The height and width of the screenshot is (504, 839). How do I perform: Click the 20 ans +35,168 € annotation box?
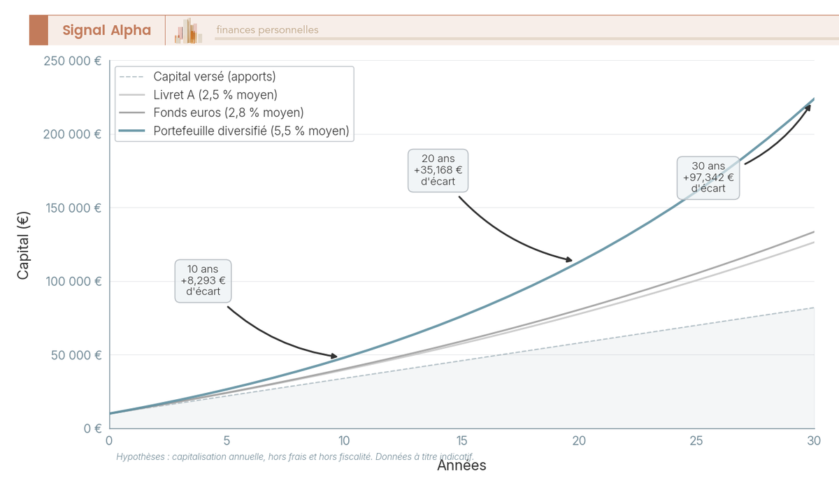coord(438,170)
